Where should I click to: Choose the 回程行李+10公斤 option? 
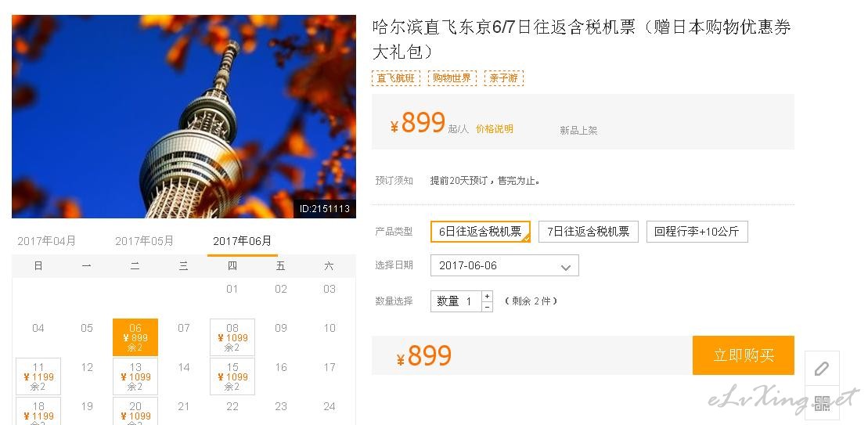[697, 232]
